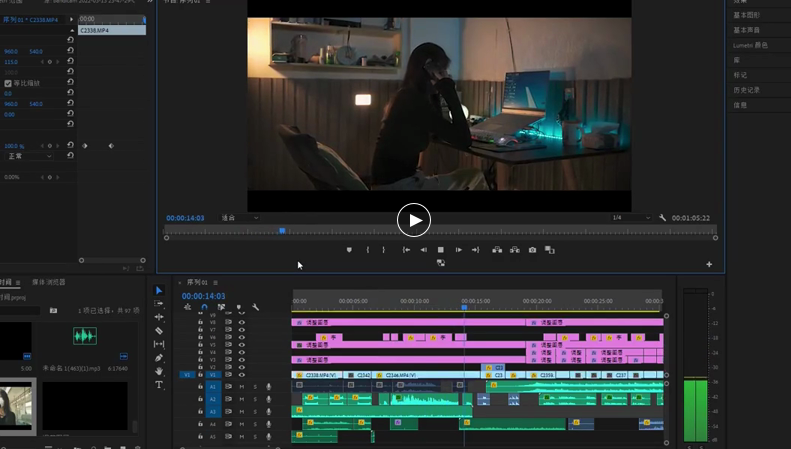Click the first opacity keyframe diamond
This screenshot has width=791, height=449.
[85, 146]
